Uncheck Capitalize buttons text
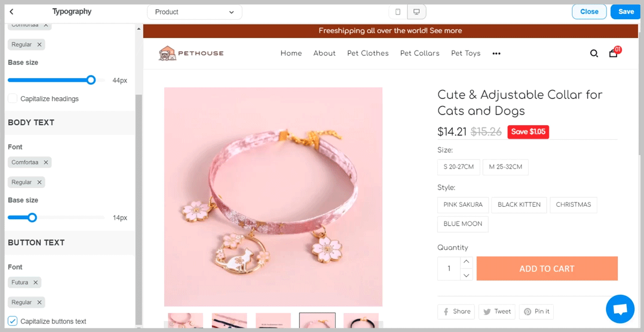This screenshot has width=644, height=332. 12,321
